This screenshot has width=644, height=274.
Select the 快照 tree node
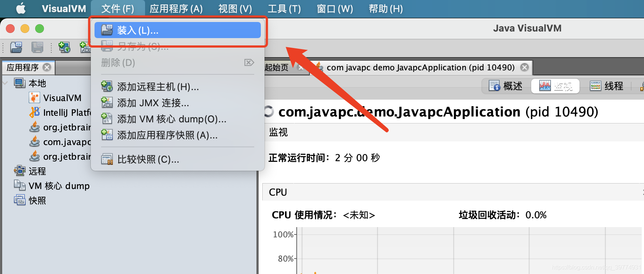click(x=37, y=200)
